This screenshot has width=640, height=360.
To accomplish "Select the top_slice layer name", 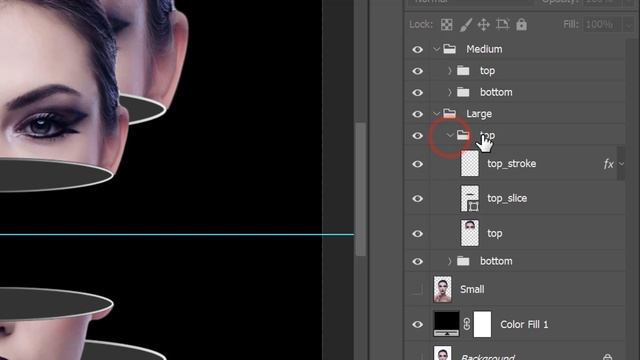I will tap(507, 198).
